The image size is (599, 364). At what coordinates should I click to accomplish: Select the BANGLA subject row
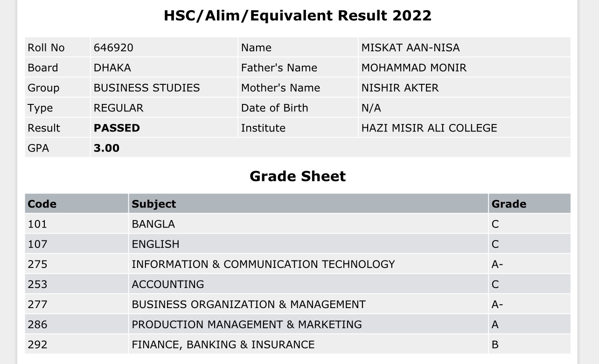tap(298, 224)
